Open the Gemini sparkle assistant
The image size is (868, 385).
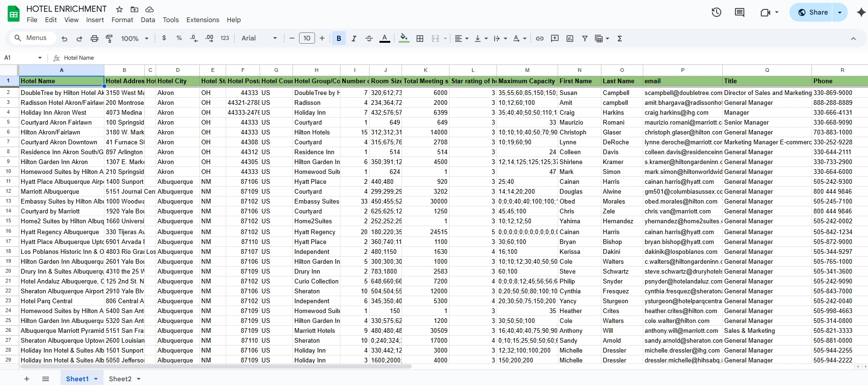coord(861,13)
